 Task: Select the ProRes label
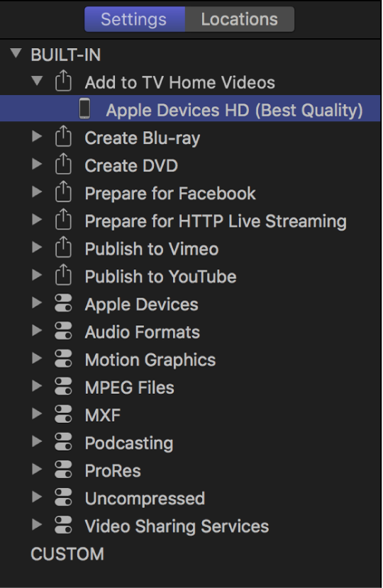coord(113,471)
